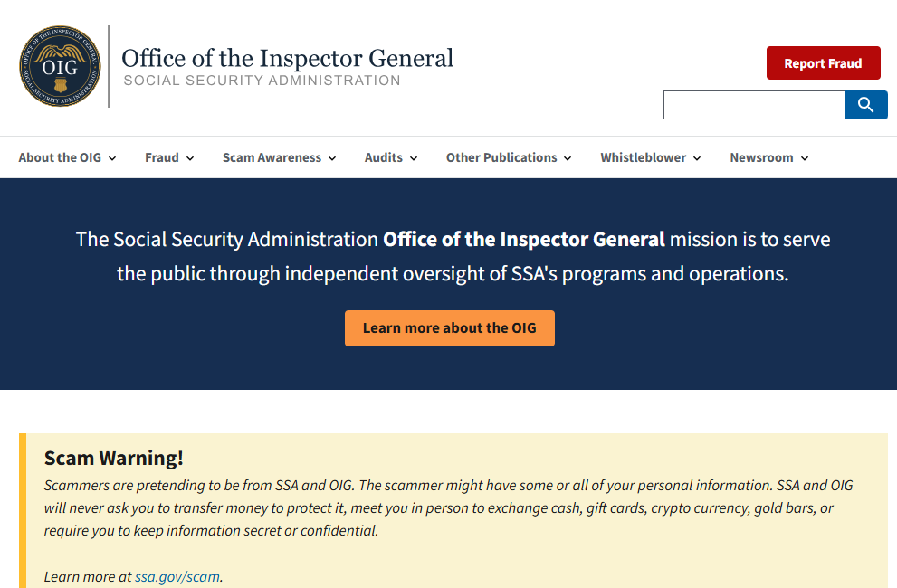Screen dimensions: 897x588
Task: Expand the Other Publications dropdown chevron
Action: [x=568, y=157]
